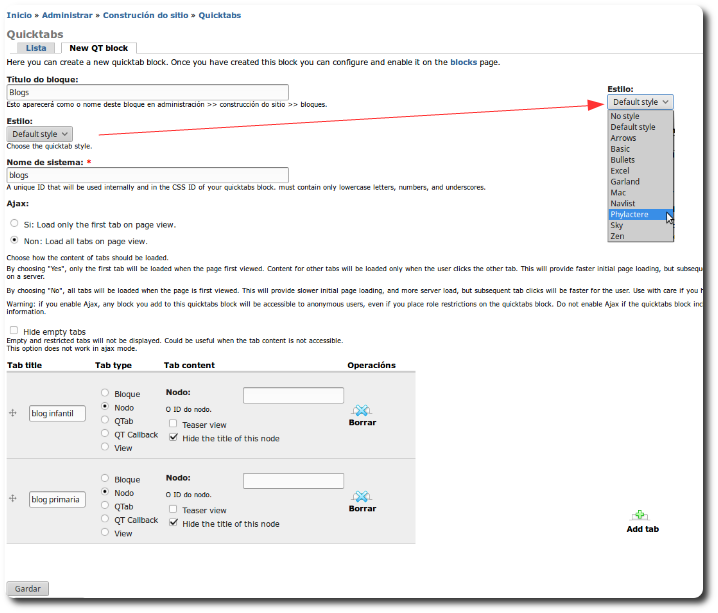Follow the blocks page link
This screenshot has width=718, height=613.
463,63
